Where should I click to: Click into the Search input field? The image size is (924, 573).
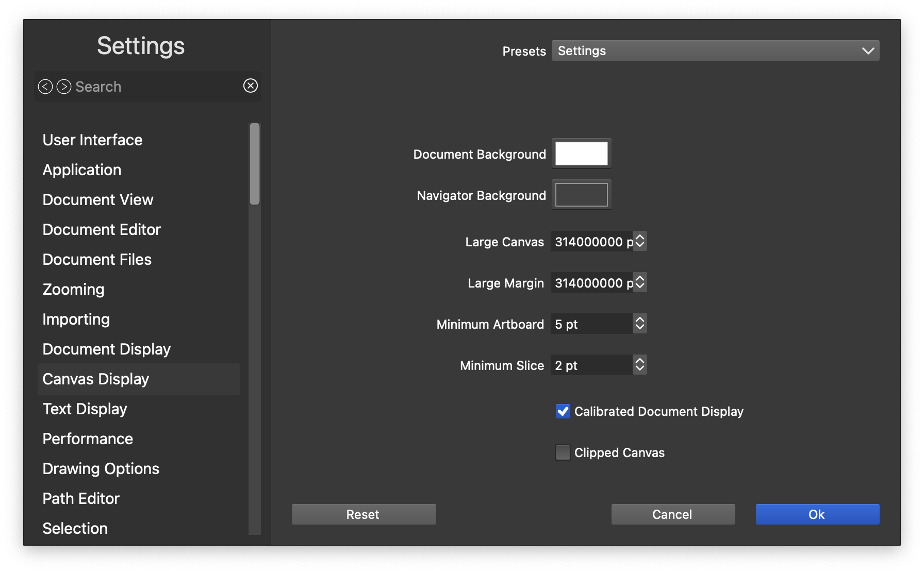(155, 87)
